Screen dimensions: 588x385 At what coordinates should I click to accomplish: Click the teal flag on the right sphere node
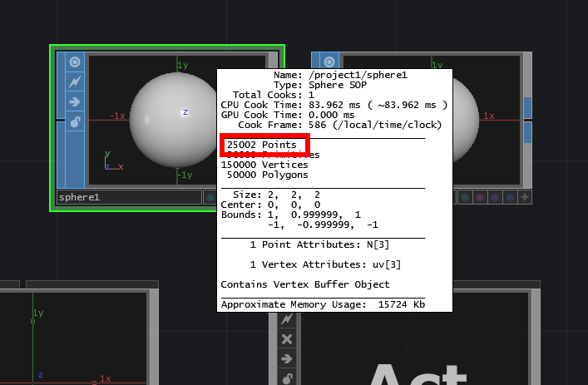[x=465, y=197]
